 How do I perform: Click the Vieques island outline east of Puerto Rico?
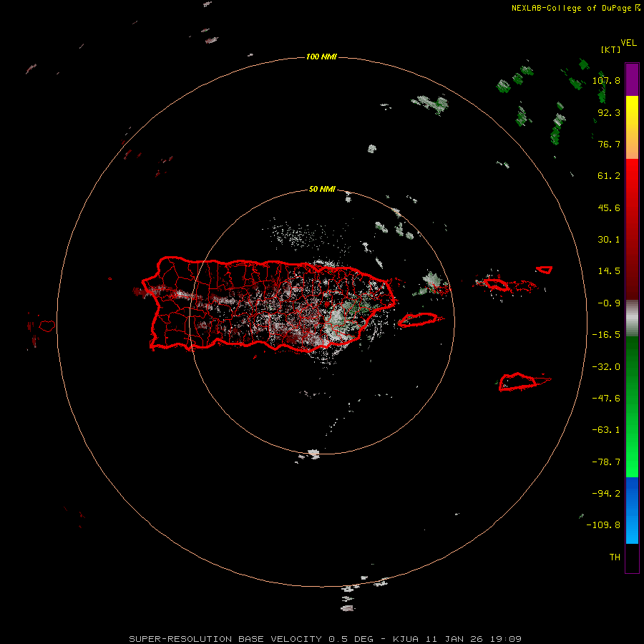(x=419, y=320)
